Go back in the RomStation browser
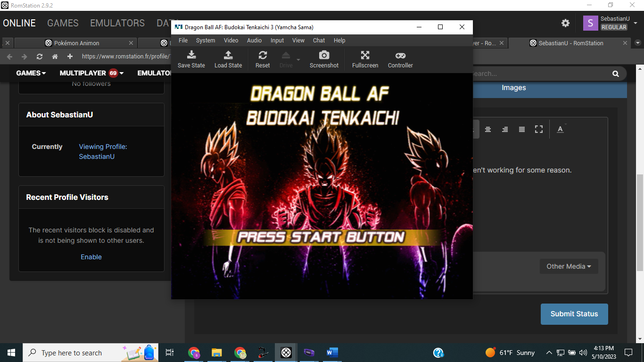The height and width of the screenshot is (362, 644). point(9,57)
